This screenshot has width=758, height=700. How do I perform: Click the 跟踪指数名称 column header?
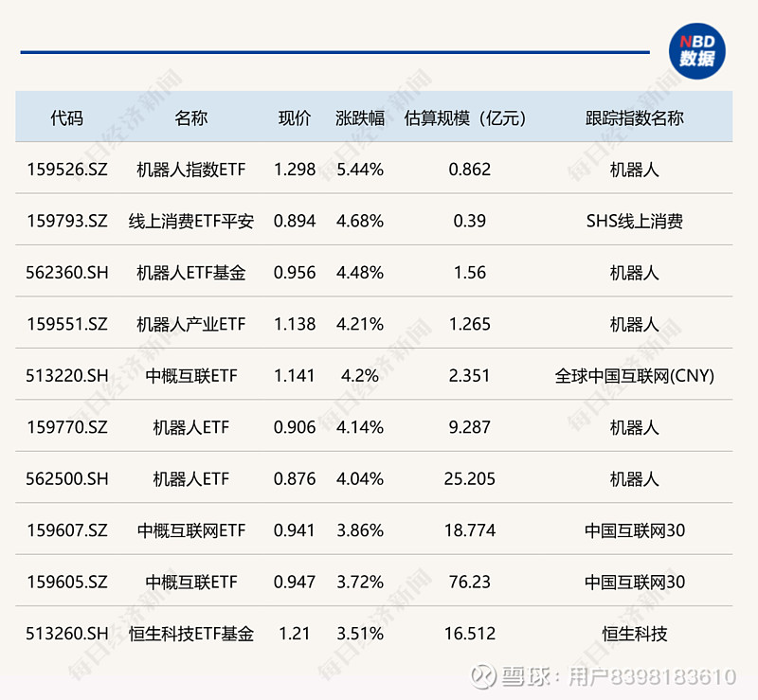pos(637,117)
